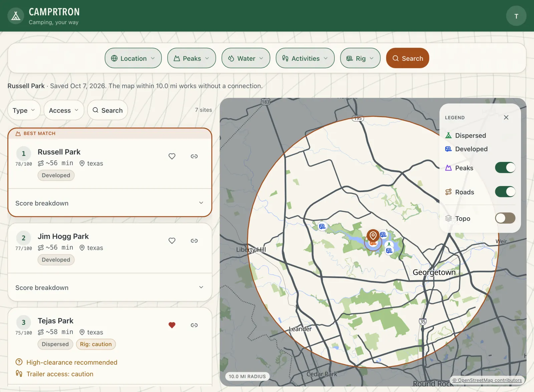This screenshot has width=534, height=392.
Task: Click the Trailer access caution icon
Action: click(x=19, y=374)
